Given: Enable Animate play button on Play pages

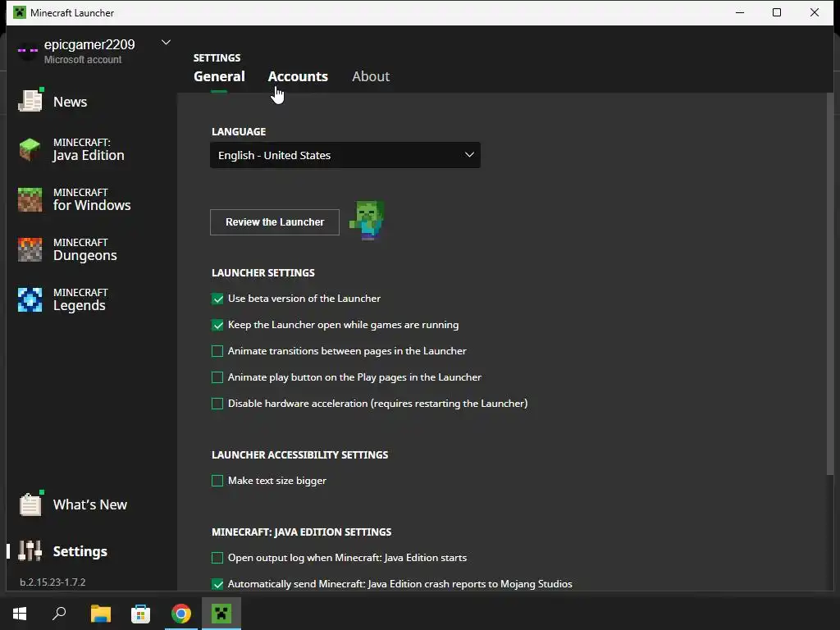Looking at the screenshot, I should click(217, 377).
